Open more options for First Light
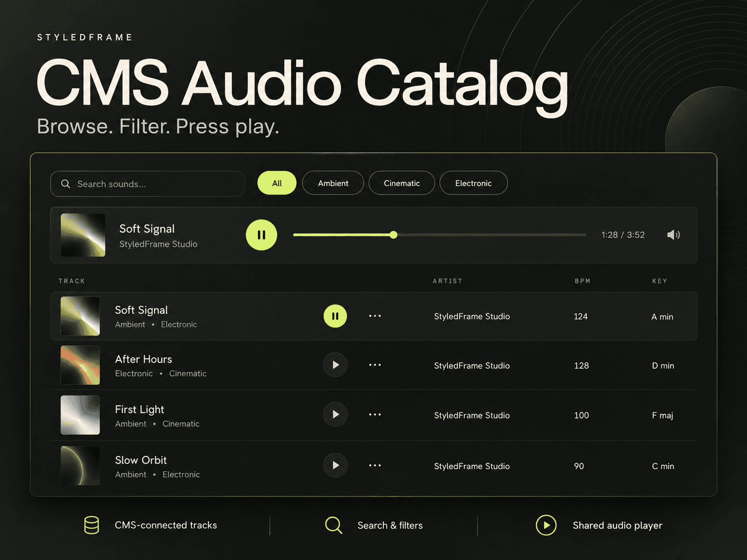747x560 pixels. (x=375, y=415)
